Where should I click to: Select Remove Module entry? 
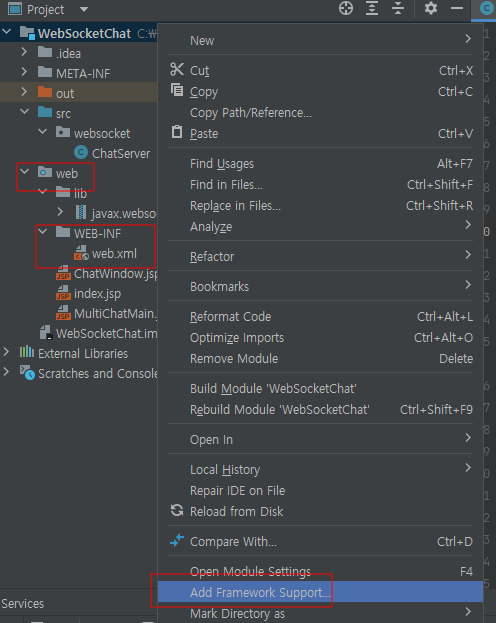point(320,359)
